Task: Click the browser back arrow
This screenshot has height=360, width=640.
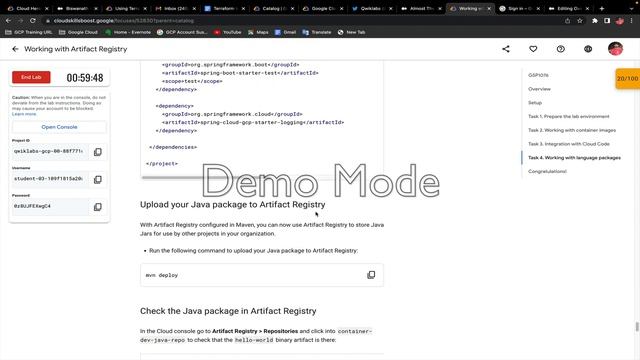Action: pyautogui.click(x=8, y=20)
